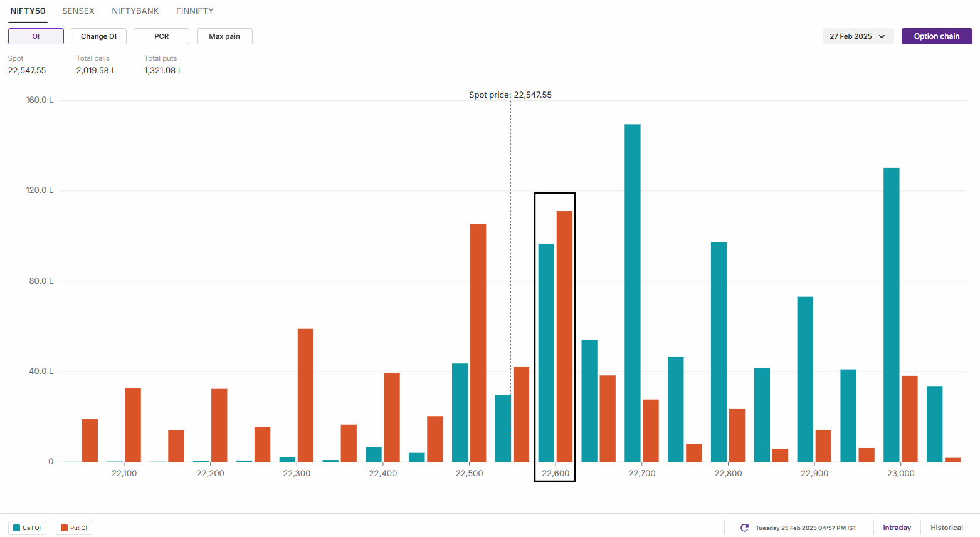Click the 22,700 strike axis label
The height and width of the screenshot is (537, 980).
pyautogui.click(x=642, y=473)
